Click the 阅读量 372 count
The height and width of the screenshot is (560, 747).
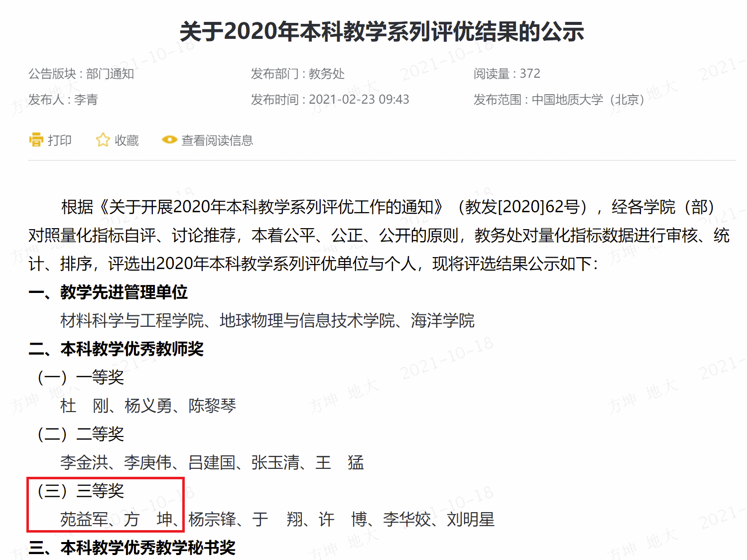tap(507, 74)
